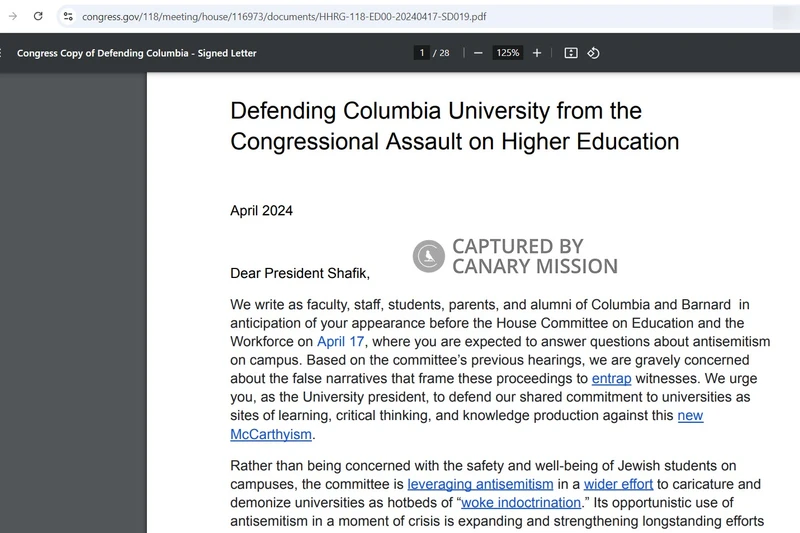Click the PDF document title in the toolbar
The height and width of the screenshot is (533, 800).
[137, 53]
